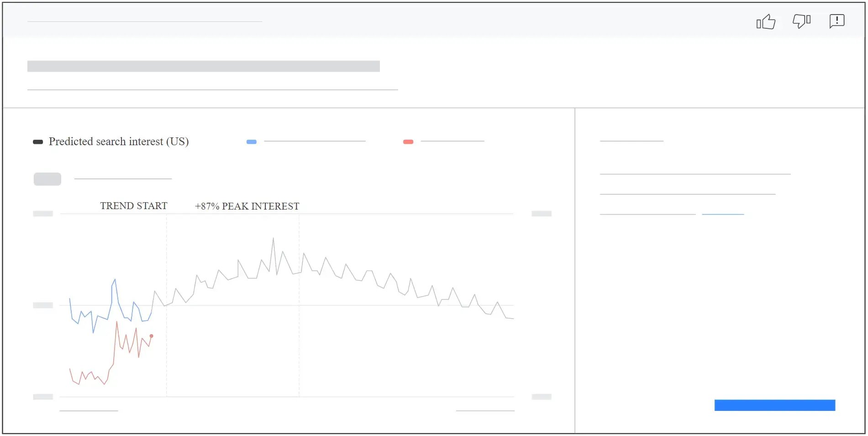The height and width of the screenshot is (436, 868).
Task: Select the red series marker in the legend
Action: 408,142
